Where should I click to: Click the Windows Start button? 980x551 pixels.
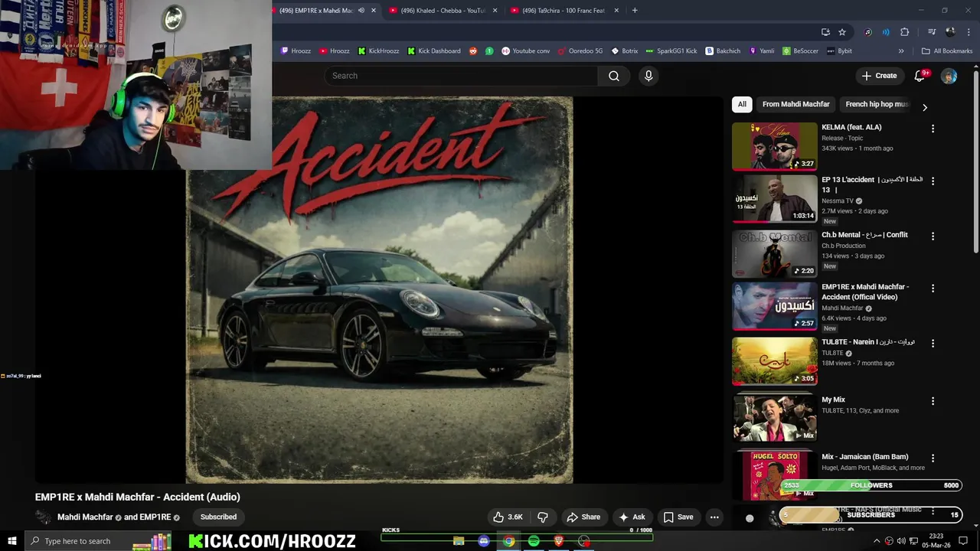12,541
